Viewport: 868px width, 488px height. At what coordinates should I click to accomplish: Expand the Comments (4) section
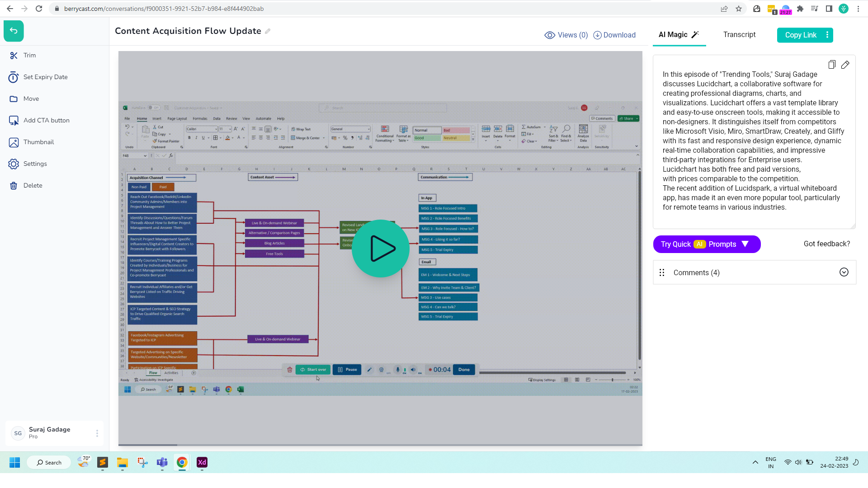(x=844, y=272)
